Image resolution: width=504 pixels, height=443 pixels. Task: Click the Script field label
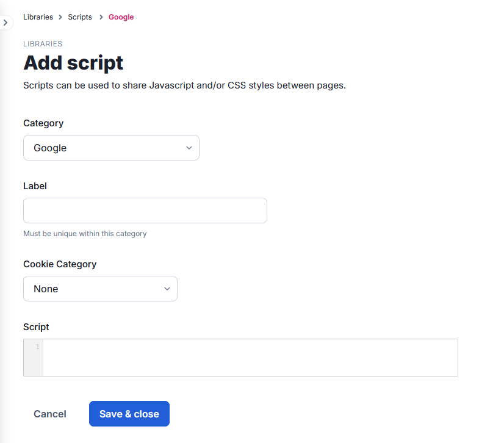point(36,327)
